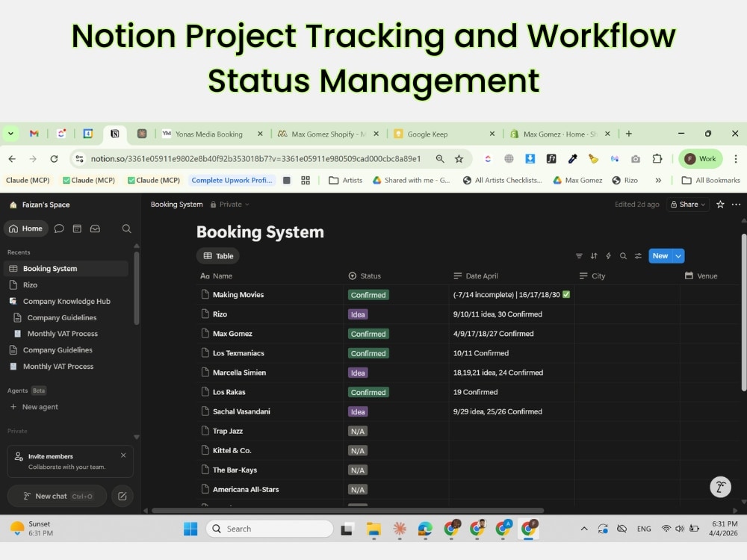Switch to Max Gomez Home tab

click(x=560, y=134)
